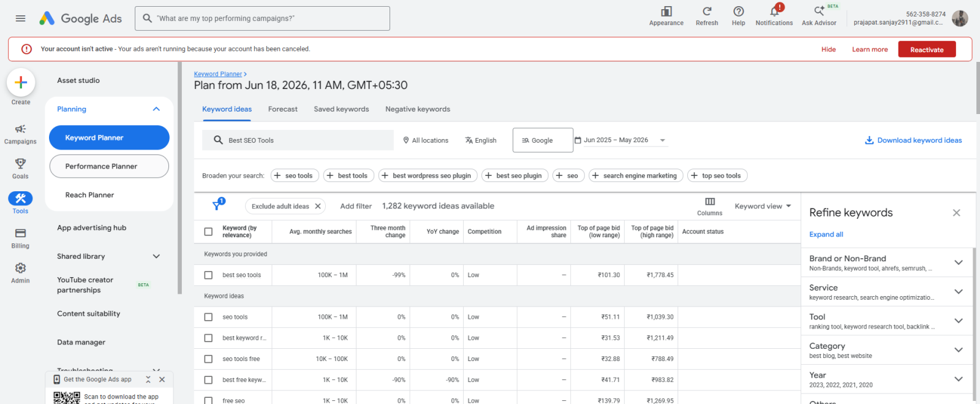This screenshot has height=404, width=980.
Task: Switch to Saved keywords tab
Action: 341,109
